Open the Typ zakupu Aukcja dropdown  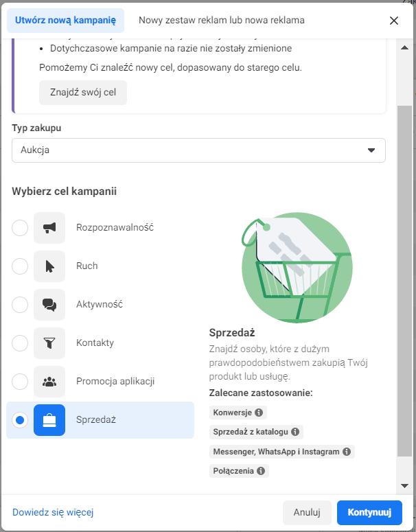click(x=198, y=150)
